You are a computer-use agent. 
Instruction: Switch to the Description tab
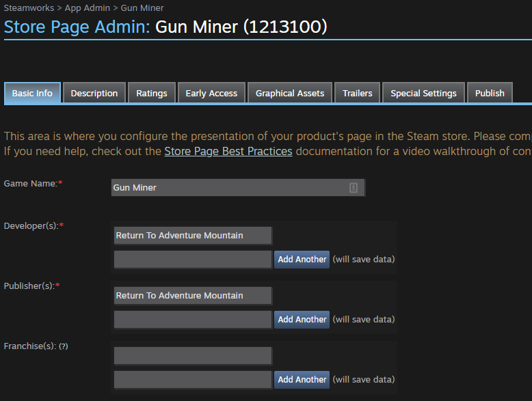(94, 93)
